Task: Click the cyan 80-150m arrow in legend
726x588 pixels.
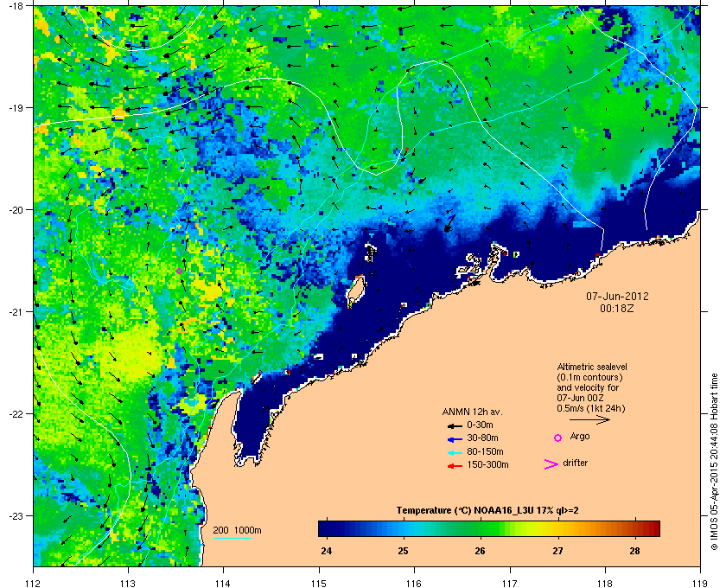Action: tap(455, 453)
